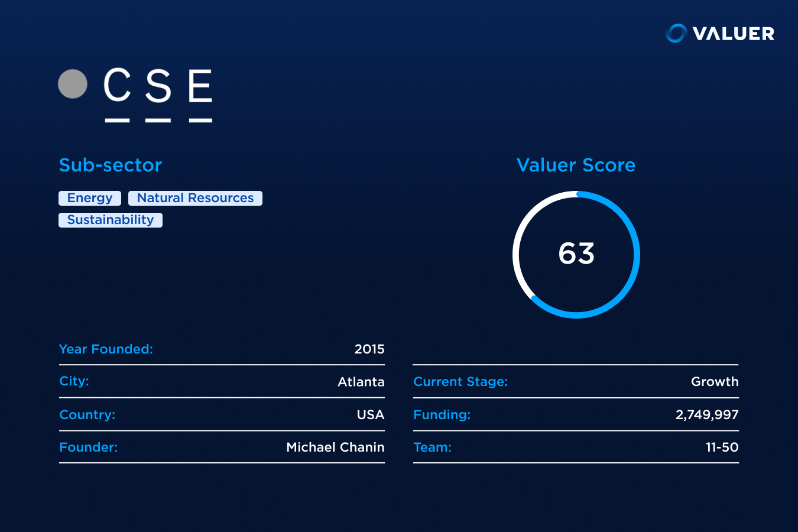The width and height of the screenshot is (798, 532).
Task: Click the Valuer swirl logo icon
Action: [x=676, y=33]
